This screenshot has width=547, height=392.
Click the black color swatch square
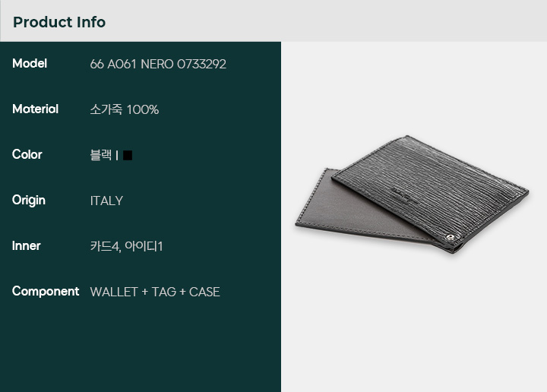coord(128,155)
